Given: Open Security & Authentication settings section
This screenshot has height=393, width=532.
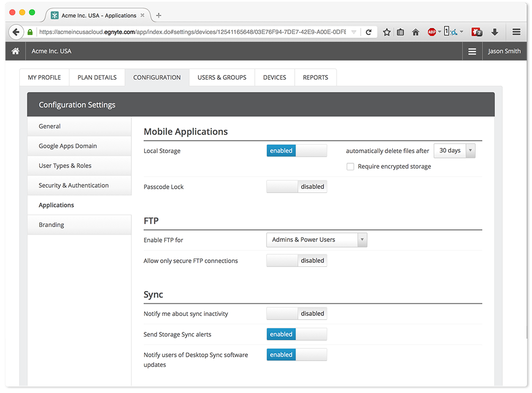Looking at the screenshot, I should click(x=74, y=186).
